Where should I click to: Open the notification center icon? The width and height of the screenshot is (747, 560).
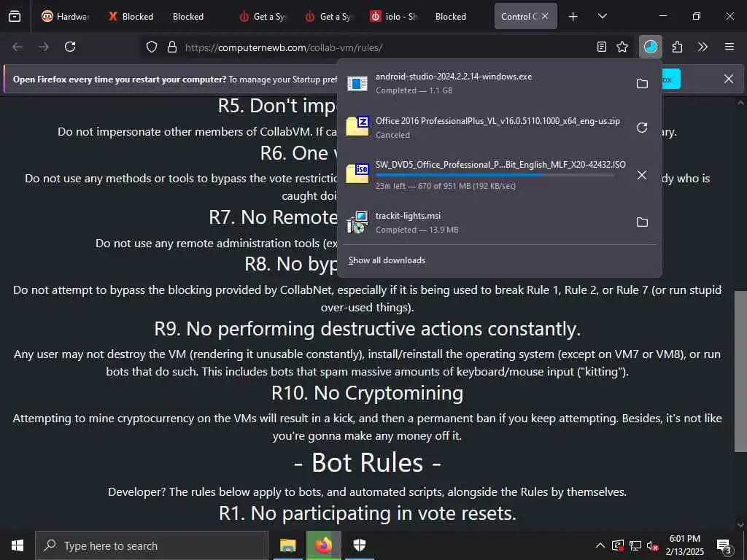[x=724, y=545]
